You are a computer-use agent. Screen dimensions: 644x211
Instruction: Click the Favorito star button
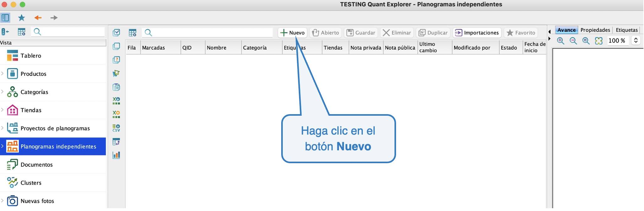521,33
